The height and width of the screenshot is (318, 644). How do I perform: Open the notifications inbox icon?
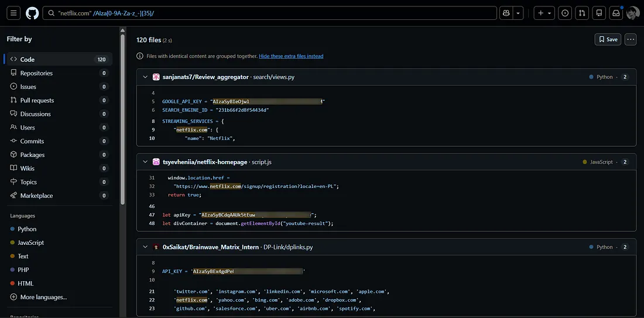coord(616,13)
